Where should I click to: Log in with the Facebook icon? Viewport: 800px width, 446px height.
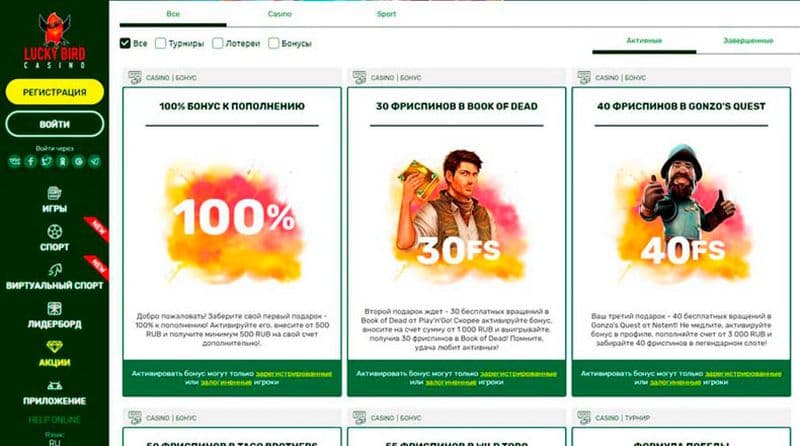coord(31,162)
